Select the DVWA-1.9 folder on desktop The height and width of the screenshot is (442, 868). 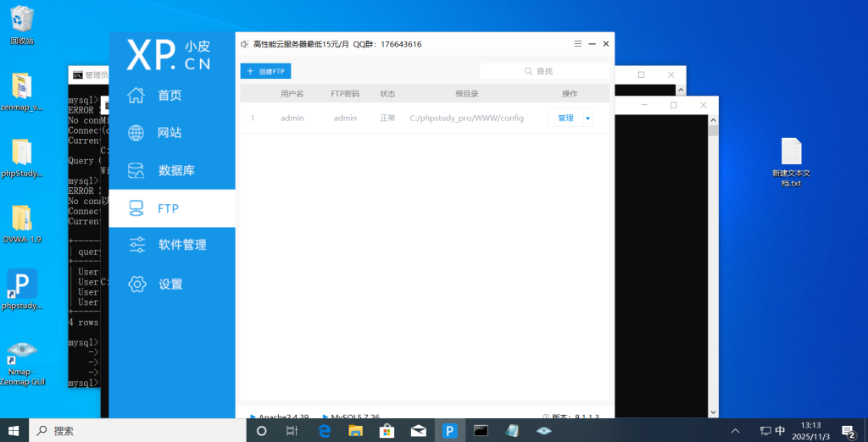(22, 223)
